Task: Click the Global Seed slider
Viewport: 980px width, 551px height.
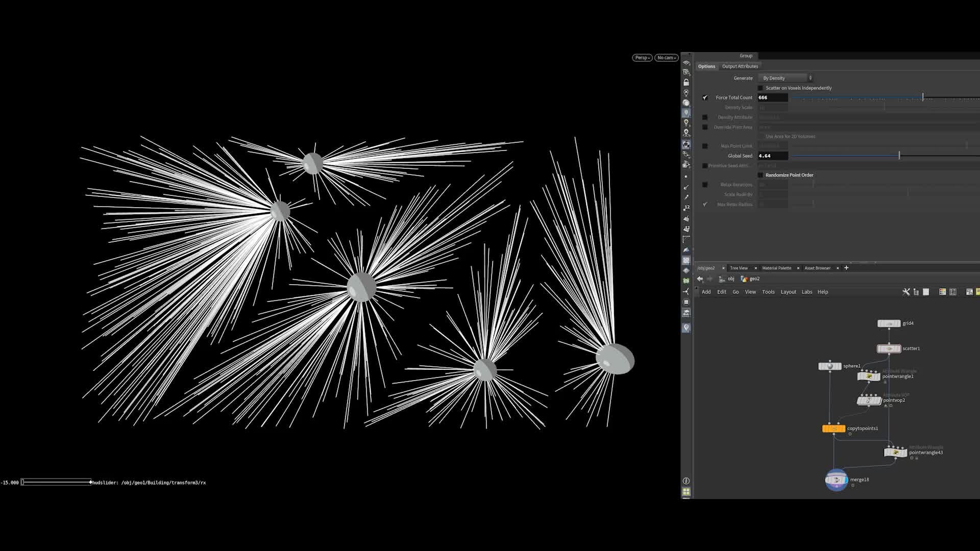Action: pyautogui.click(x=899, y=156)
